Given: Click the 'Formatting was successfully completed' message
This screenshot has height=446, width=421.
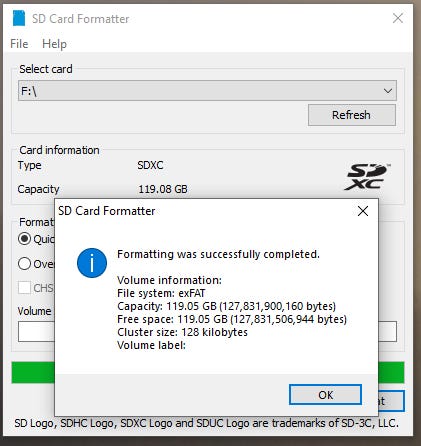Looking at the screenshot, I should (x=218, y=254).
